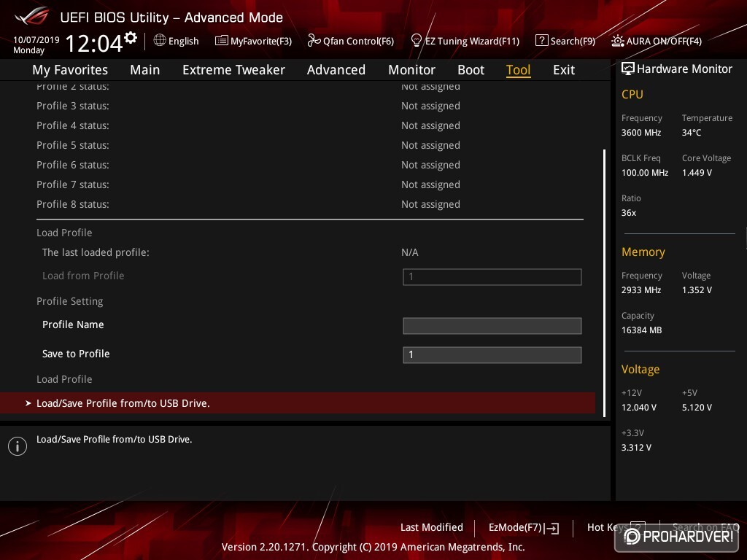Viewport: 747px width, 560px height.
Task: Click the Save to Profile label
Action: coord(76,354)
